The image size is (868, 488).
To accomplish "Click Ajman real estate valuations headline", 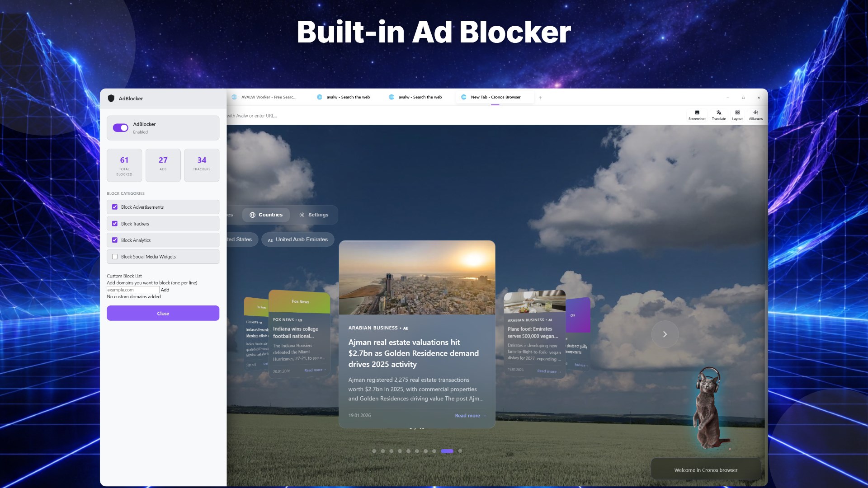I will pyautogui.click(x=413, y=353).
